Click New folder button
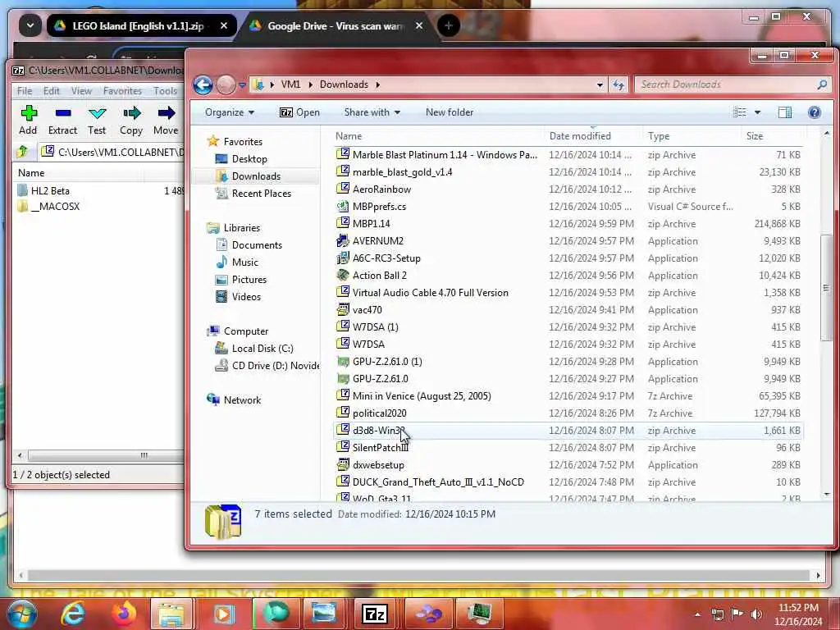 click(450, 112)
